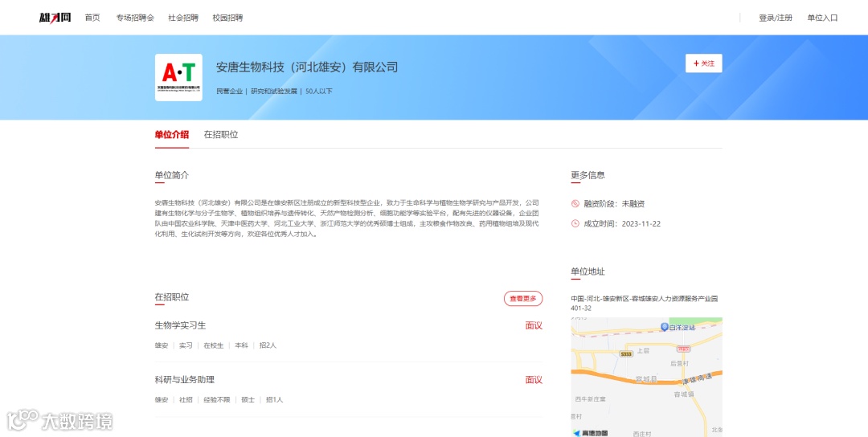
Task: Click the 高德地图 logo on the map
Action: tap(590, 433)
